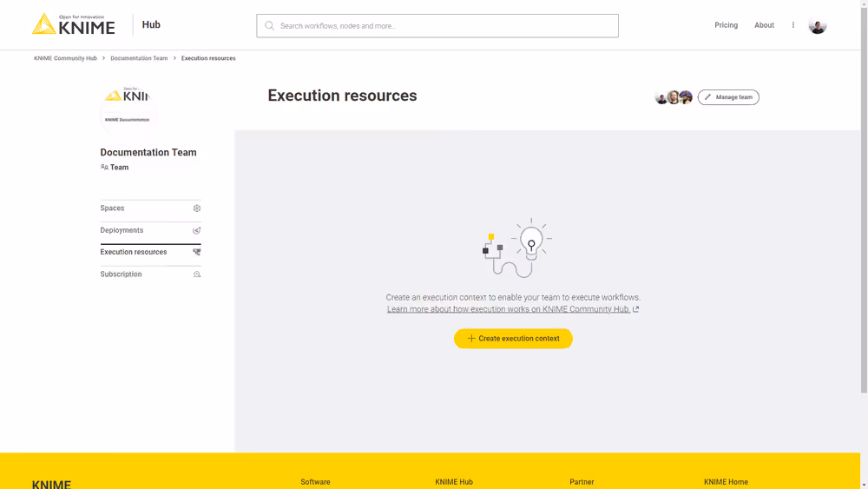Viewport: 868px width, 489px height.
Task: Open the user profile avatar menu
Action: 817,25
